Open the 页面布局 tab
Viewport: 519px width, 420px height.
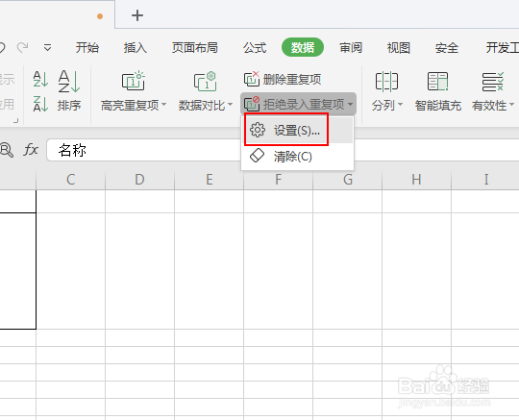click(195, 48)
